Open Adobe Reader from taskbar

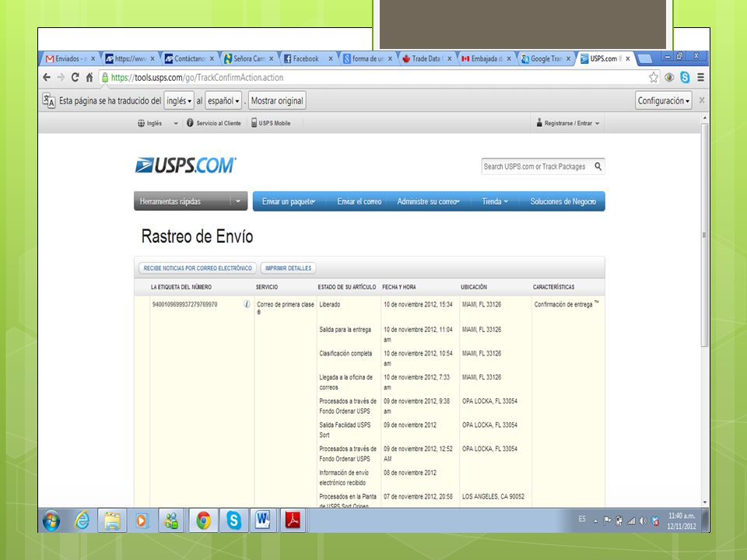pos(293,520)
